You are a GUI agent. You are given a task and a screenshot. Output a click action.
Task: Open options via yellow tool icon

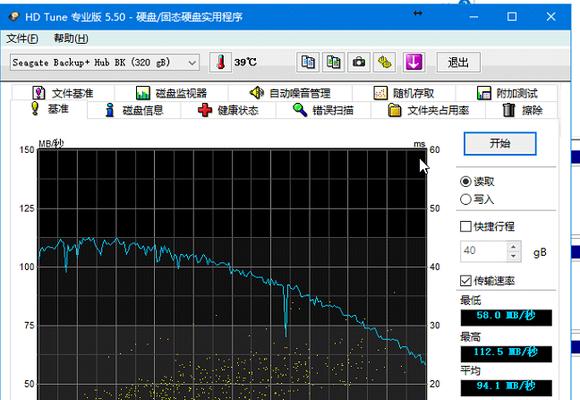coord(384,62)
